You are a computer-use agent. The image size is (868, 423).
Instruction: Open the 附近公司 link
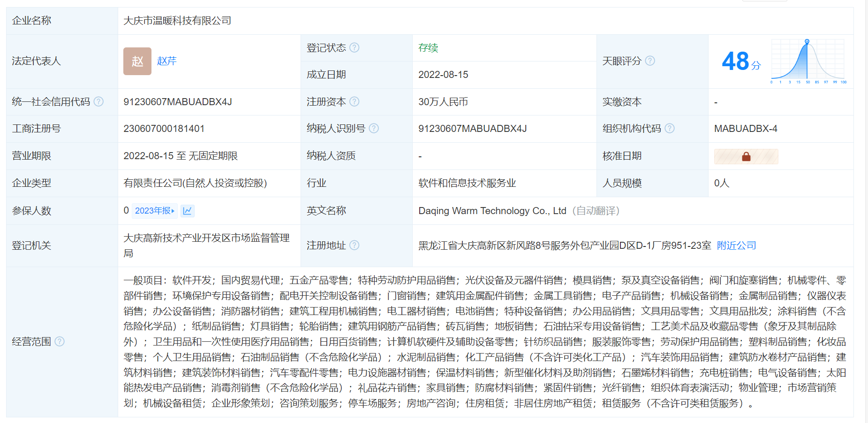(x=736, y=245)
